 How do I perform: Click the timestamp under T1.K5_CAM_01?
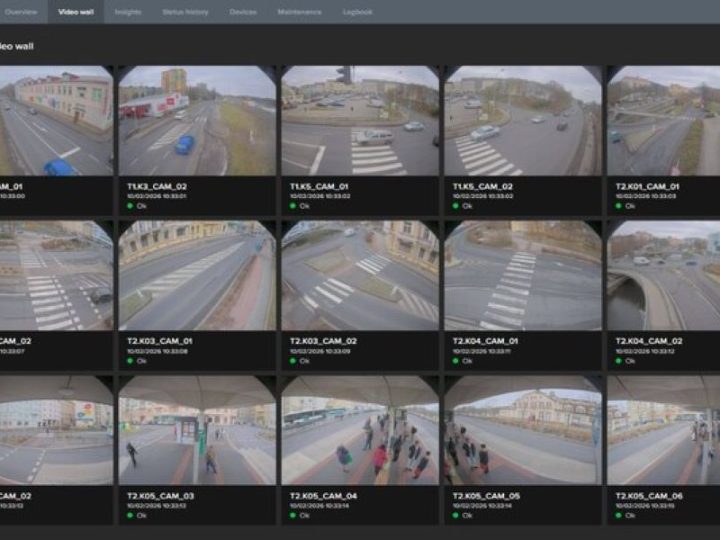pos(320,196)
